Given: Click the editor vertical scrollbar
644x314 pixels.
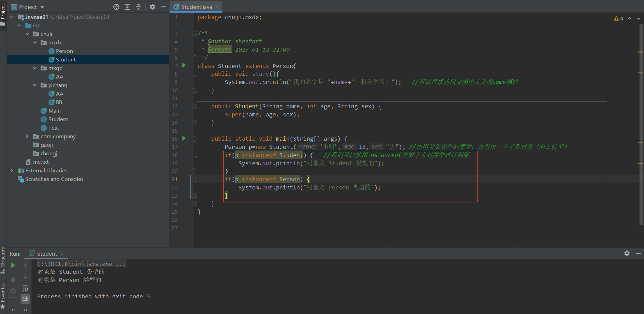Looking at the screenshot, I should tap(641, 125).
